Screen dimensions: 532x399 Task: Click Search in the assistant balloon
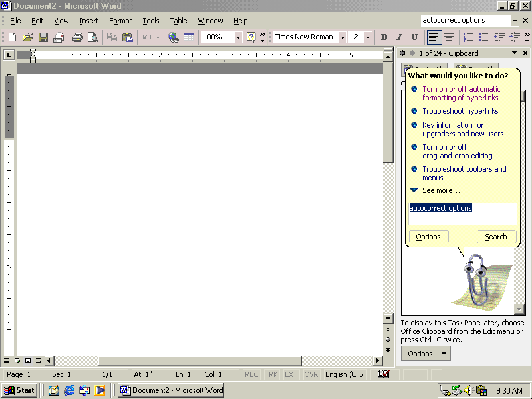click(x=496, y=237)
